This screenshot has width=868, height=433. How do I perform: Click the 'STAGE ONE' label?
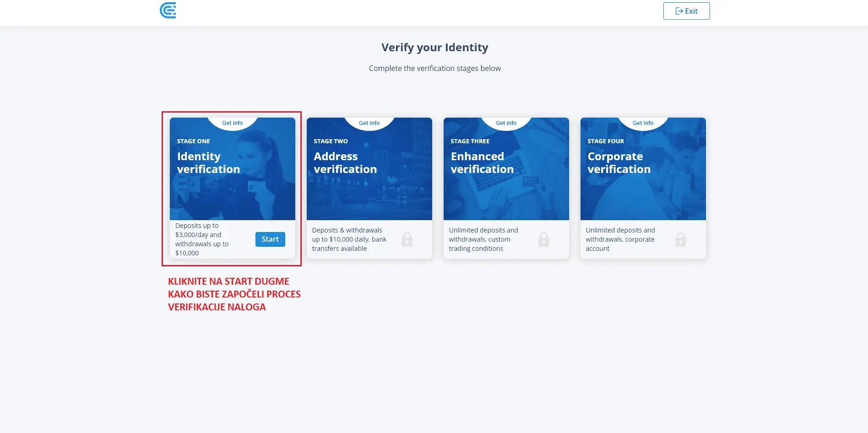[194, 141]
